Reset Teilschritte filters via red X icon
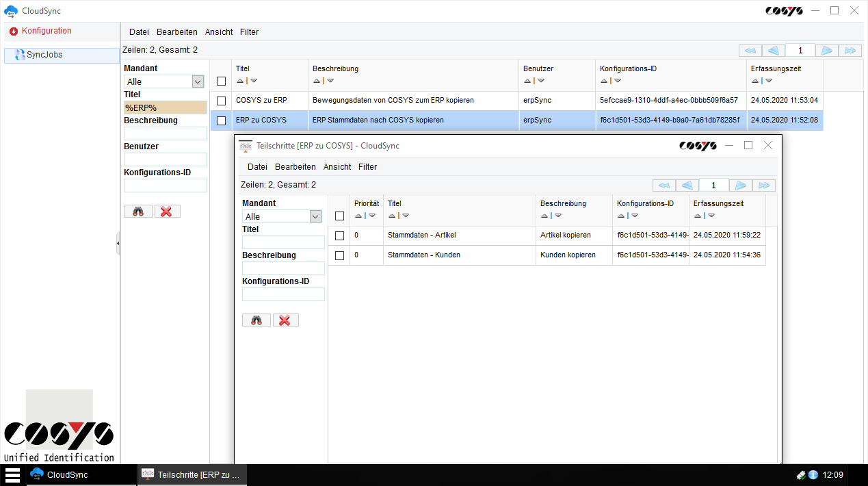This screenshot has height=486, width=868. tap(285, 320)
